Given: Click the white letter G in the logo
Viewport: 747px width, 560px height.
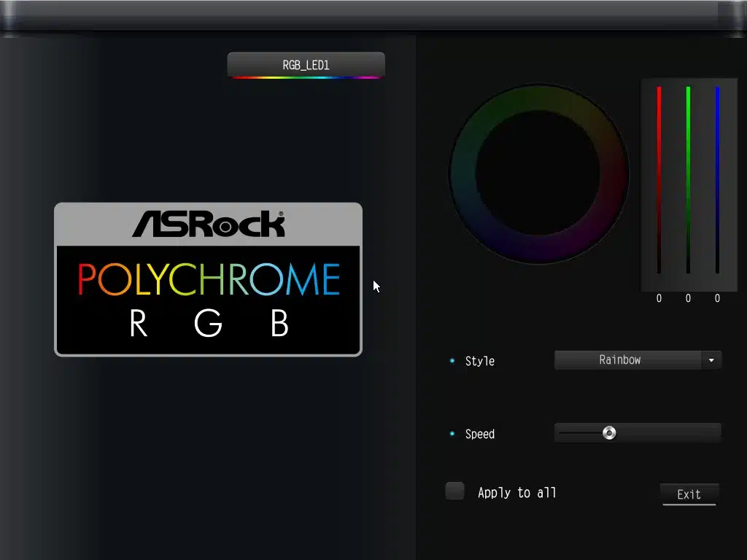Looking at the screenshot, I should pos(208,324).
